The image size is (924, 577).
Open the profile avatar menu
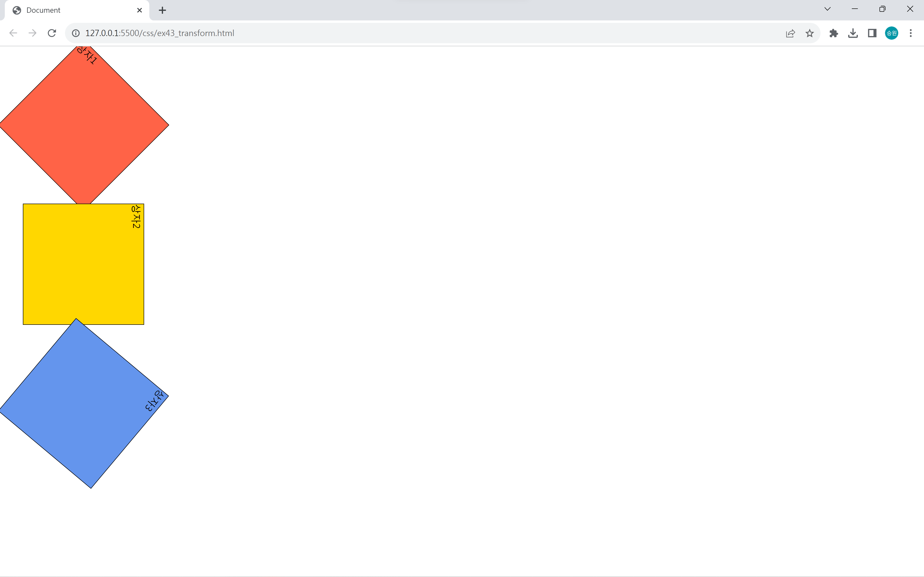click(891, 33)
